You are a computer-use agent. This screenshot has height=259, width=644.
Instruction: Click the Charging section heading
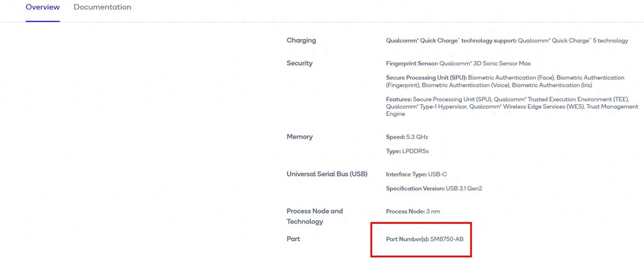point(301,40)
